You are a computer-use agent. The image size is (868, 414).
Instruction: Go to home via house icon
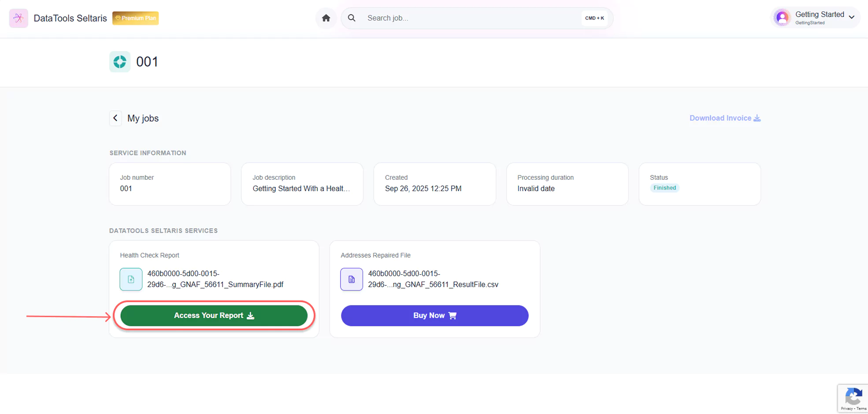tap(326, 18)
